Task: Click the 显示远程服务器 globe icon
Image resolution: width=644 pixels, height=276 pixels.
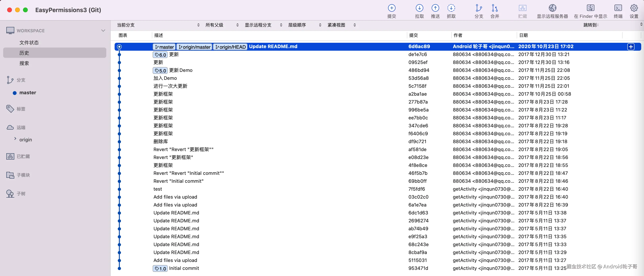Action: (x=552, y=8)
